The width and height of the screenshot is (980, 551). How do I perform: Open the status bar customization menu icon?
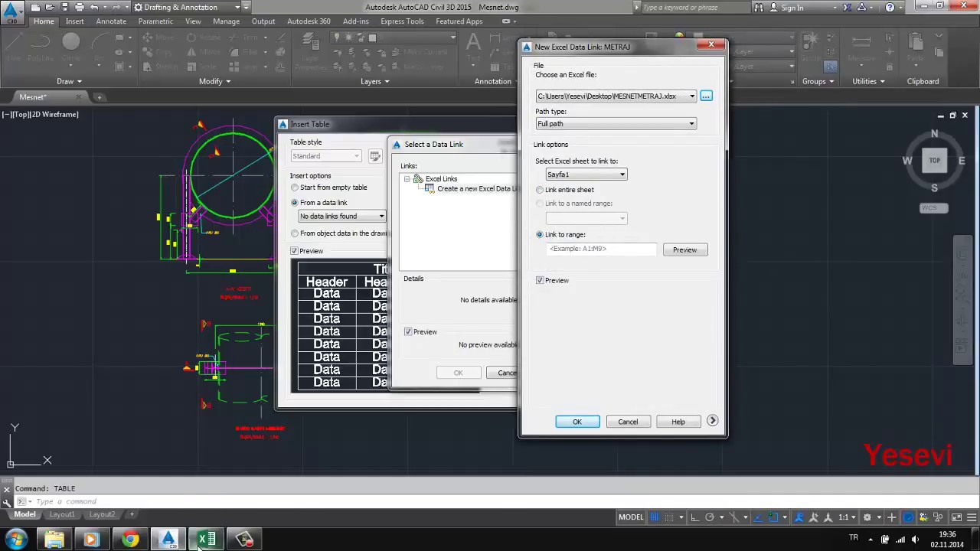pos(972,517)
